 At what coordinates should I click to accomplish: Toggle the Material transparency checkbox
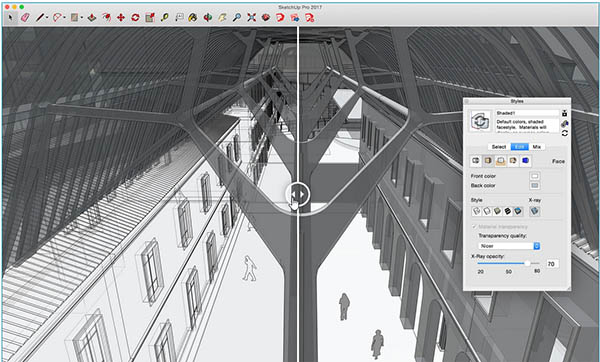click(474, 227)
